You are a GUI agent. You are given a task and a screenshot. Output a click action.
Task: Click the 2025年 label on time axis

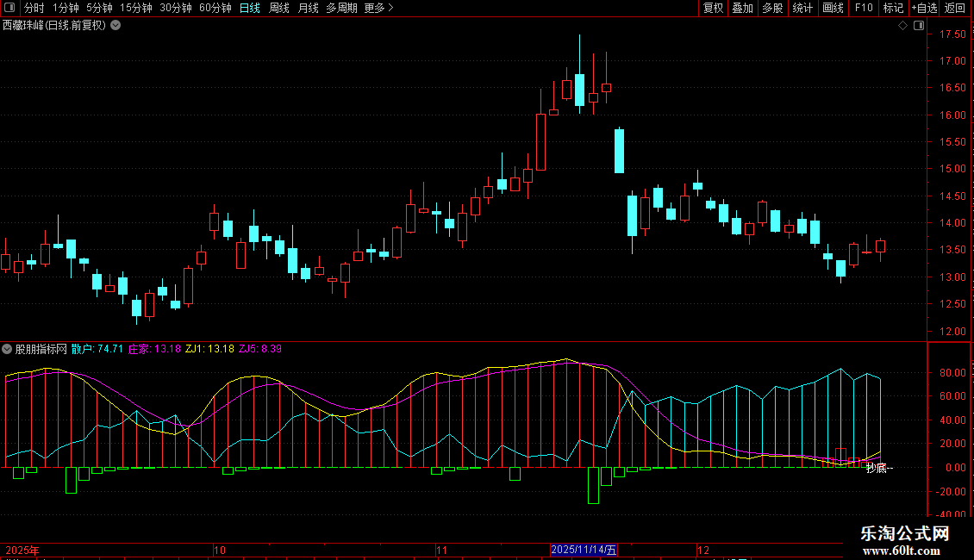pos(22,550)
